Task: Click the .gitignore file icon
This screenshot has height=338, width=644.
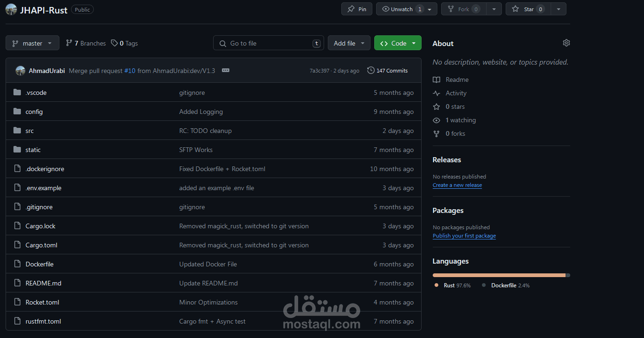Action: 18,206
